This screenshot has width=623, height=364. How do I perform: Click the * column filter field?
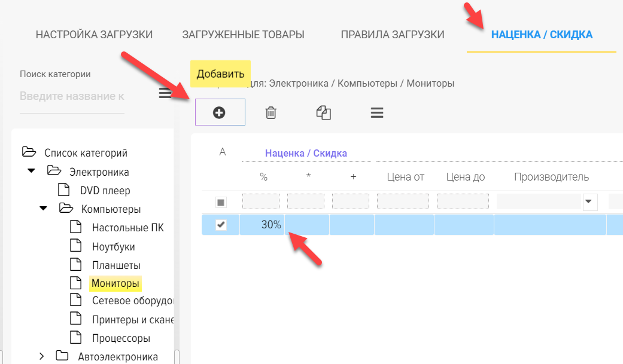pyautogui.click(x=306, y=201)
